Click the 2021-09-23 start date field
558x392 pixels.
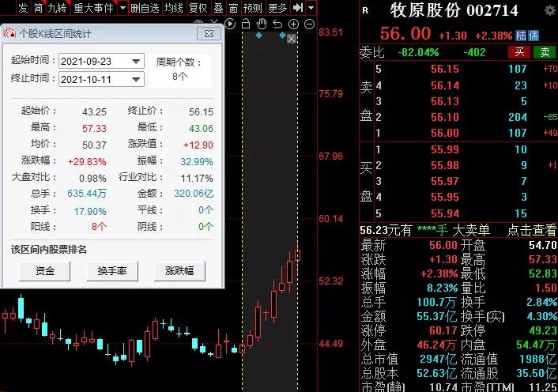[101, 61]
